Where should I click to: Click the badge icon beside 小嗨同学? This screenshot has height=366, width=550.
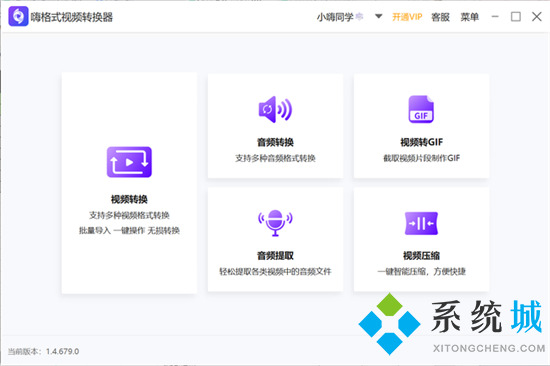coord(360,16)
